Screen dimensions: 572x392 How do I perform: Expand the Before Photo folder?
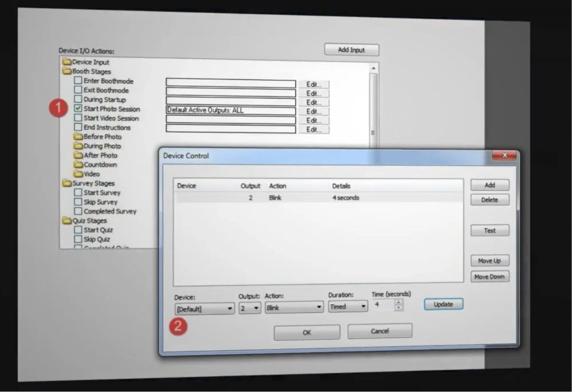[98, 136]
